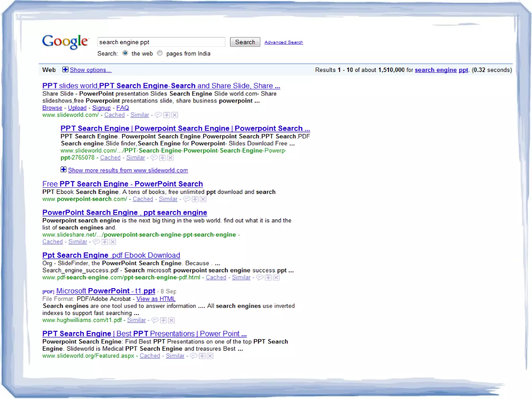Image resolution: width=532 pixels, height=399 pixels.
Task: Open 'PowerPoint Search Engine, ppt search engine' result
Action: pyautogui.click(x=125, y=213)
